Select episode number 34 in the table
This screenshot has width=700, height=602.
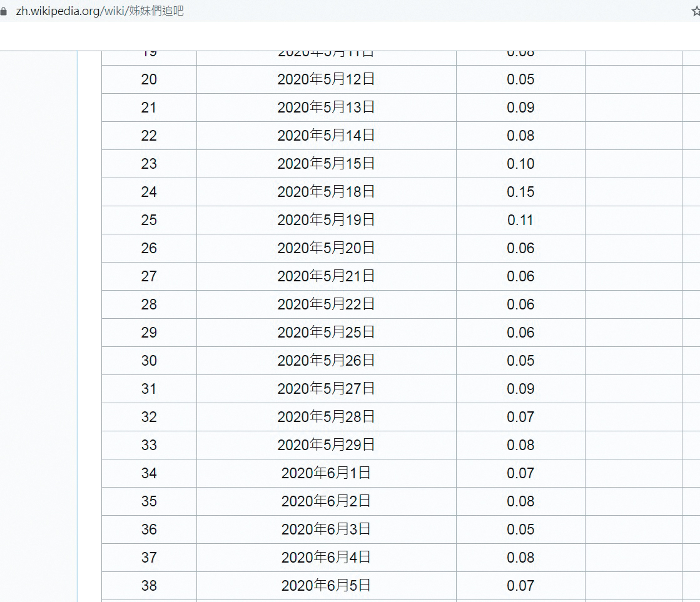coord(149,473)
